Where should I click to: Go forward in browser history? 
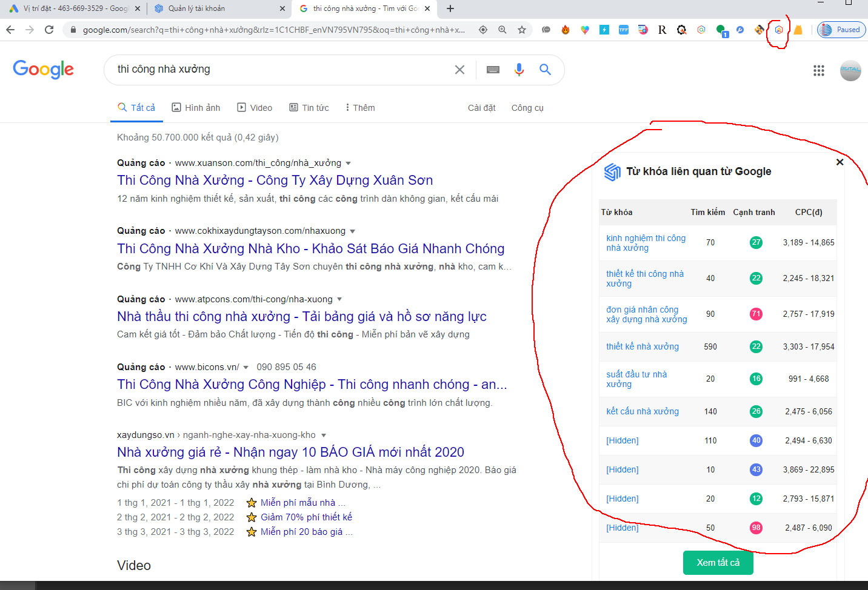(30, 30)
